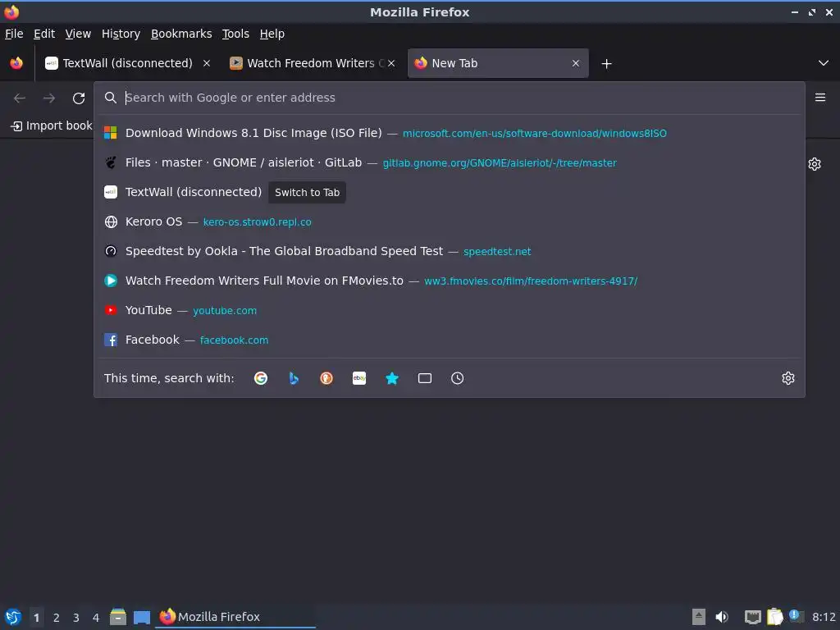Click the removable media eject tray icon
840x630 pixels.
tap(699, 617)
